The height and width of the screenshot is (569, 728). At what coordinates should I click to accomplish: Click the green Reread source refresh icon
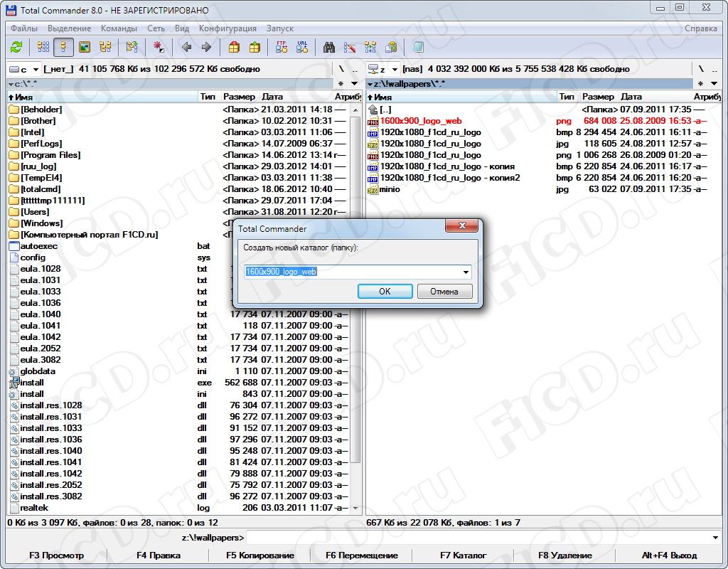tap(17, 47)
